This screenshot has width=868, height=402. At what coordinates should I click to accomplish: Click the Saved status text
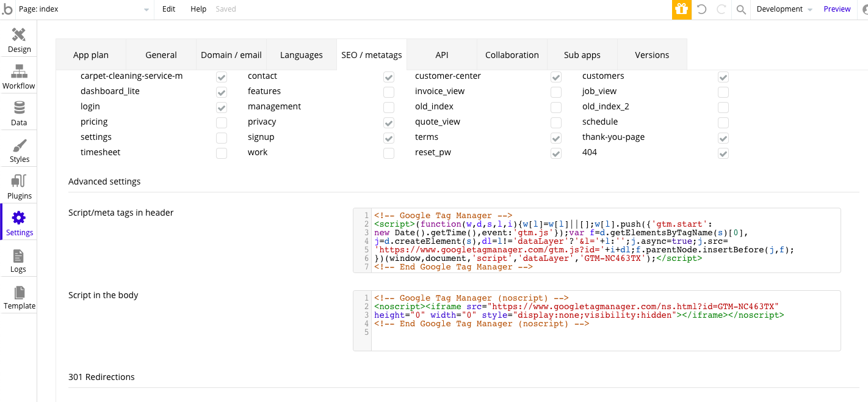(226, 9)
